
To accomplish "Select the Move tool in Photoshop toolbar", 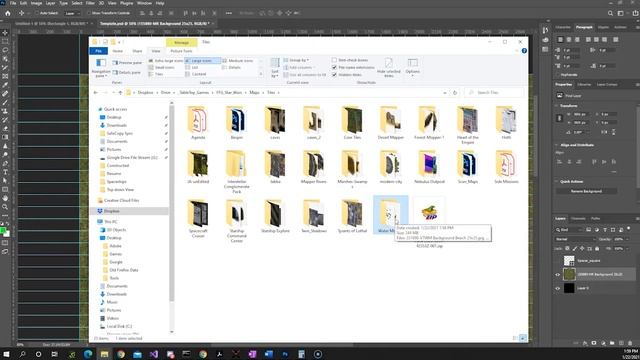I will pyautogui.click(x=5, y=33).
